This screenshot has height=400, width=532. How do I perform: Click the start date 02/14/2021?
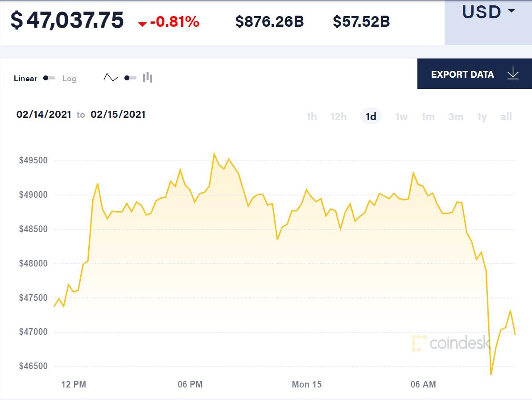[44, 114]
